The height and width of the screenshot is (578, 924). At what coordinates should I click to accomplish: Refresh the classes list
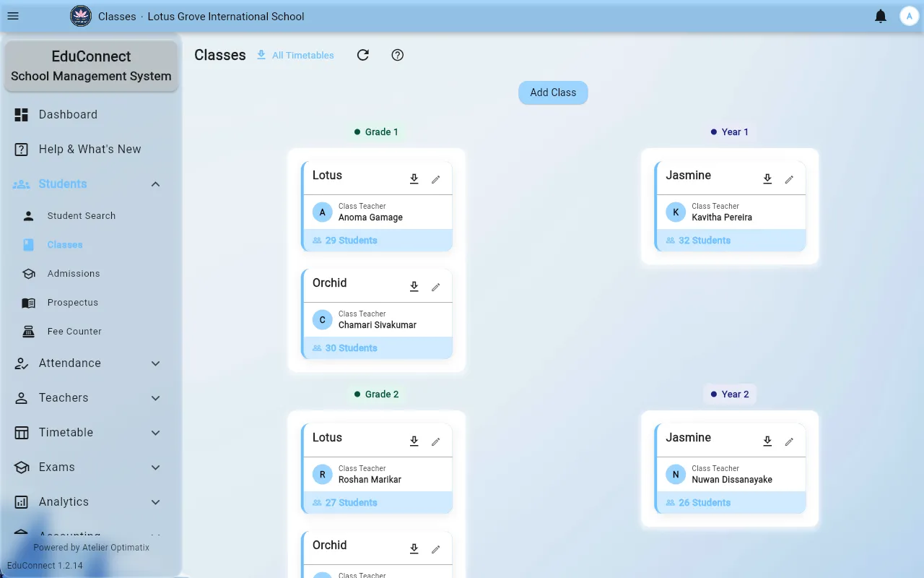pyautogui.click(x=363, y=55)
